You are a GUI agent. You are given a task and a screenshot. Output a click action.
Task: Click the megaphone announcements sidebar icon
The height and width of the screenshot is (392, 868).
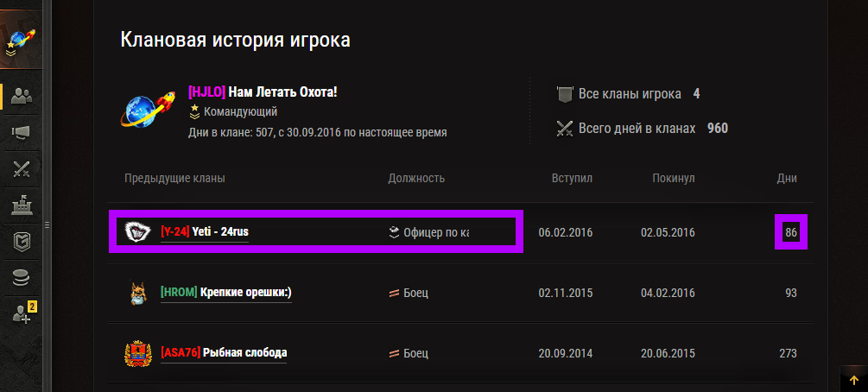22,131
